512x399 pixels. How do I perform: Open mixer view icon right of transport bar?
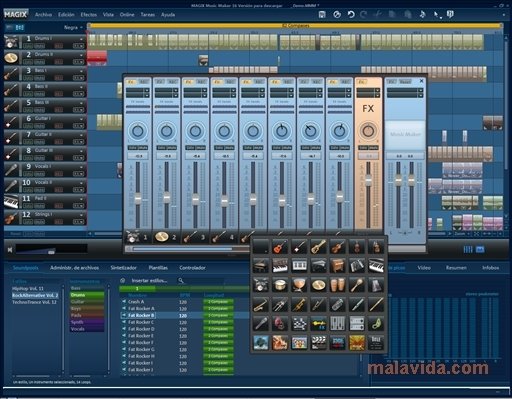click(468, 249)
